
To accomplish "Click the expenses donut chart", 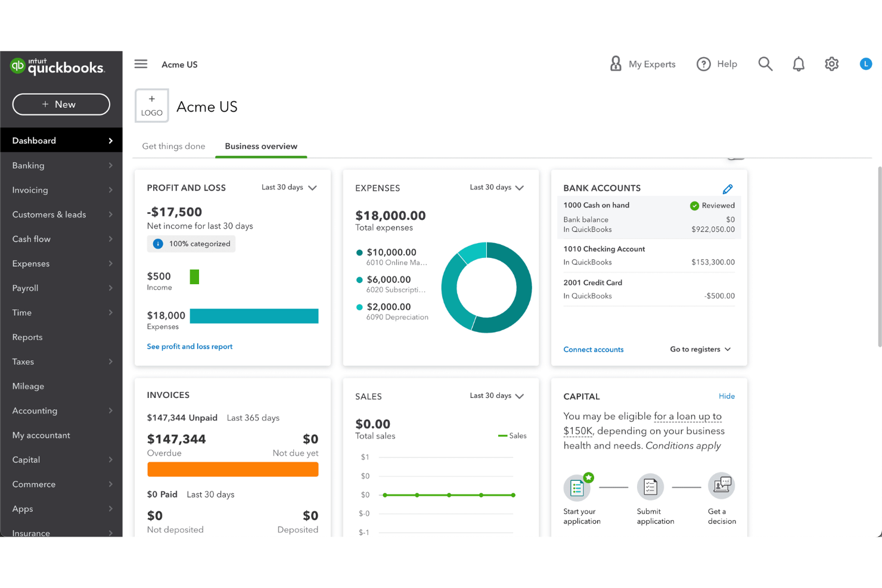I will (486, 287).
